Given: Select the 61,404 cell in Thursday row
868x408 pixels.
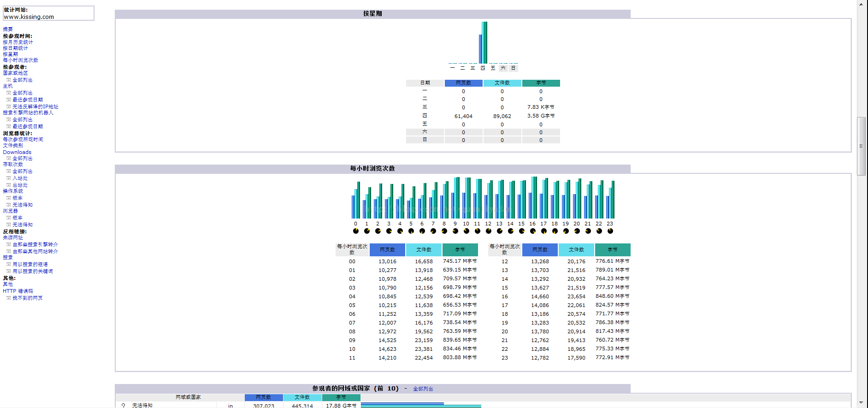Looking at the screenshot, I should pos(463,116).
